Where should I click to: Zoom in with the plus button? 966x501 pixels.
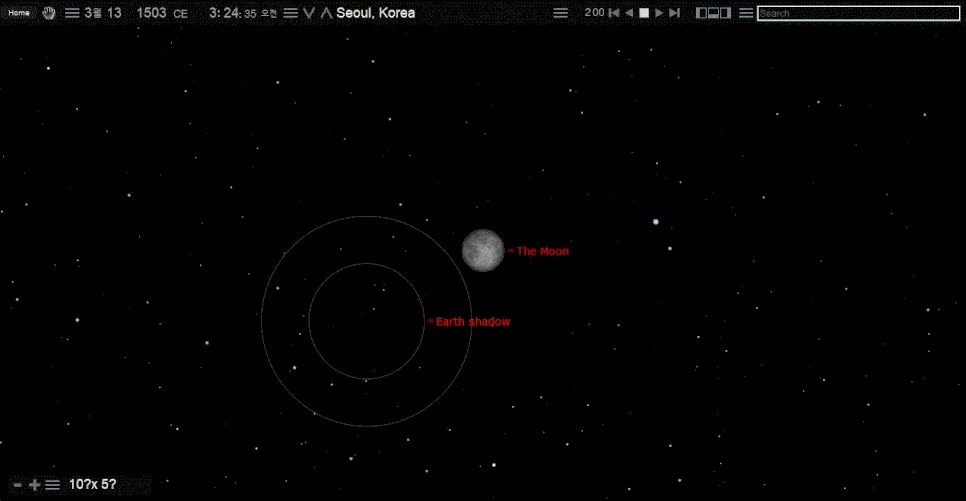click(34, 485)
